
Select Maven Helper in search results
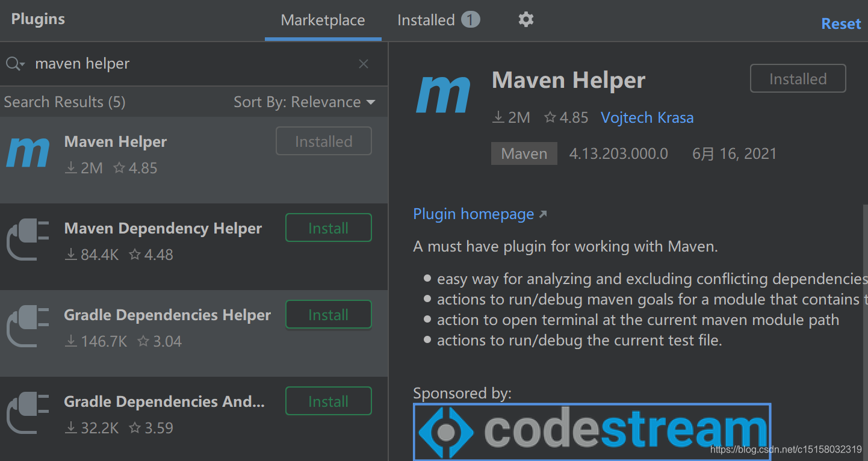click(x=194, y=160)
